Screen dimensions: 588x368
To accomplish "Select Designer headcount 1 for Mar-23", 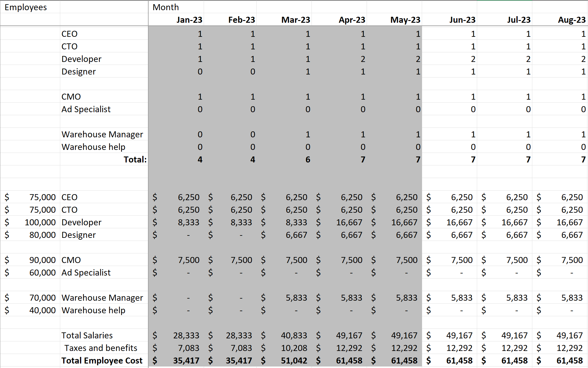I will click(284, 71).
